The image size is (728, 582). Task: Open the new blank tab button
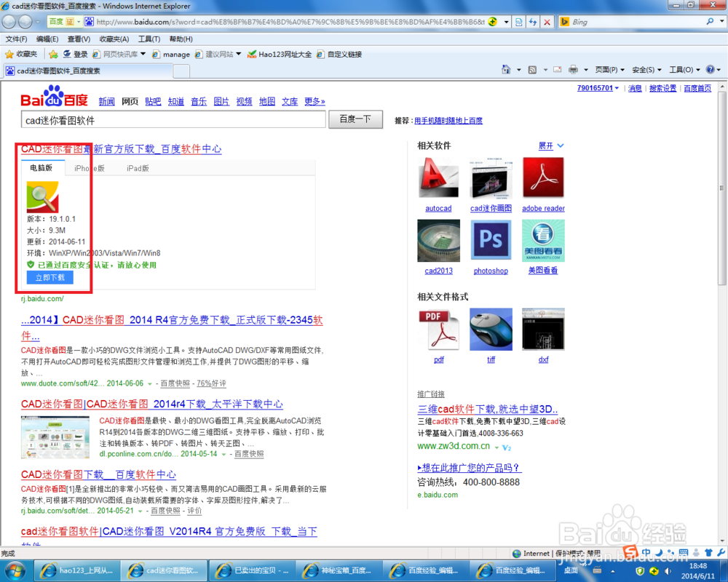181,71
